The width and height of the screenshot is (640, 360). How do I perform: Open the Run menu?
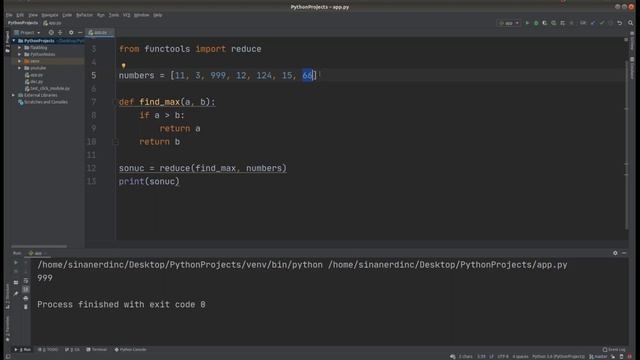click(101, 15)
